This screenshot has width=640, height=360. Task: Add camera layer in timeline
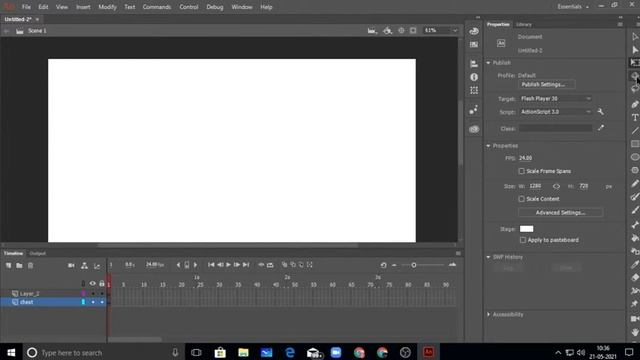(71, 265)
